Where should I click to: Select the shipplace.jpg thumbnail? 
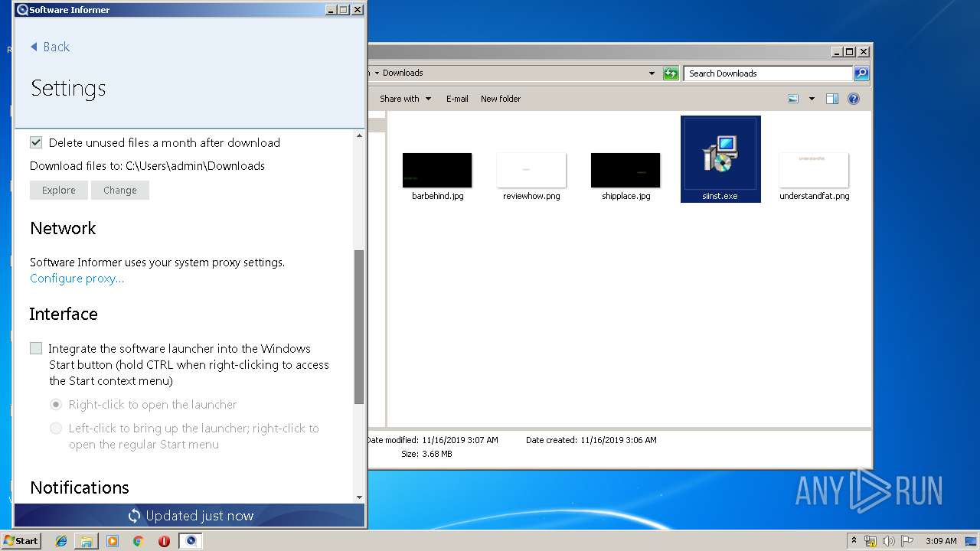(x=626, y=170)
